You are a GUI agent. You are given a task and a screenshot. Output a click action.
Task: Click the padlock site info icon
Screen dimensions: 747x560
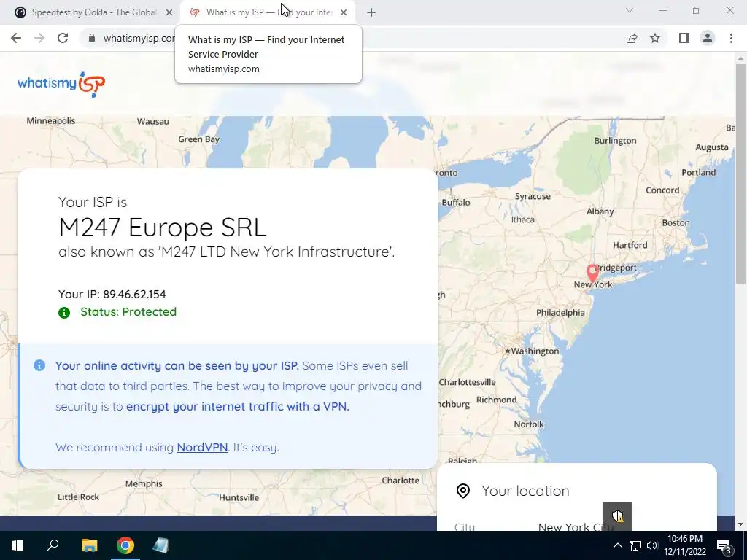(x=92, y=38)
